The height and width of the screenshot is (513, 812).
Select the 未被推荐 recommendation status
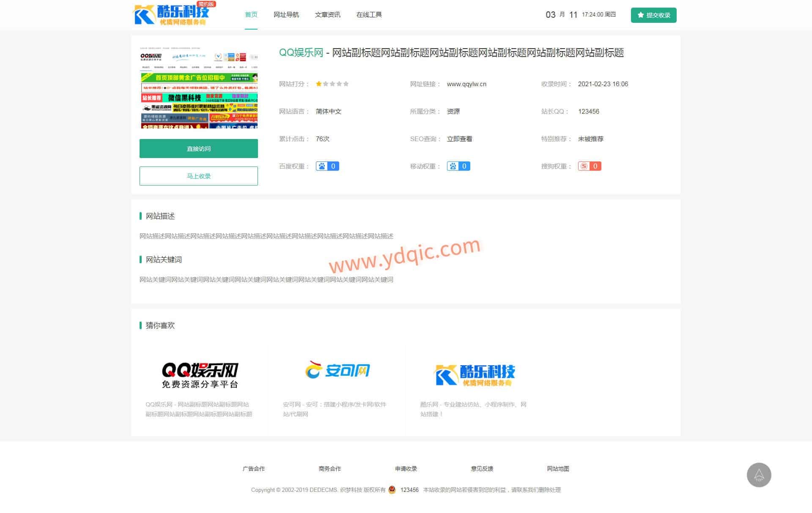[x=591, y=139]
